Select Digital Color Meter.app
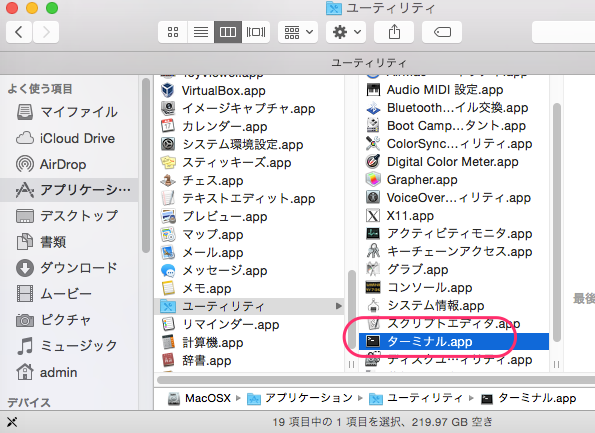This screenshot has width=595, height=433. (x=454, y=162)
